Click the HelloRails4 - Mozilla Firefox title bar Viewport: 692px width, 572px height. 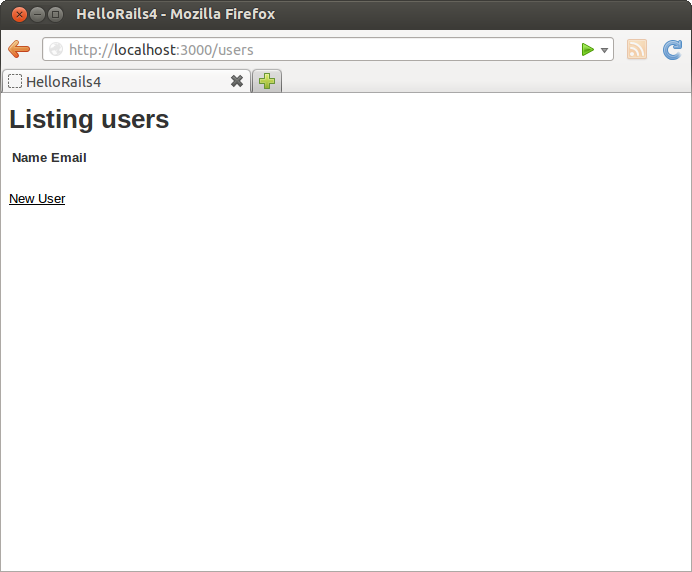coord(400,14)
